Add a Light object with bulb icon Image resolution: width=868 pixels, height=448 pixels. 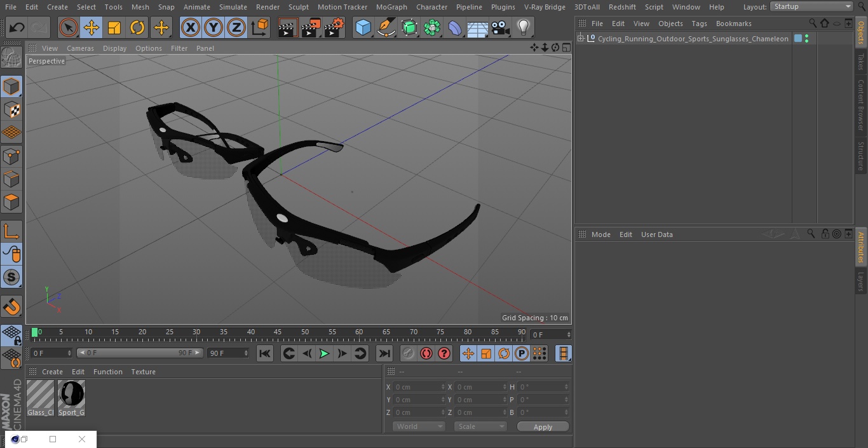coord(523,28)
